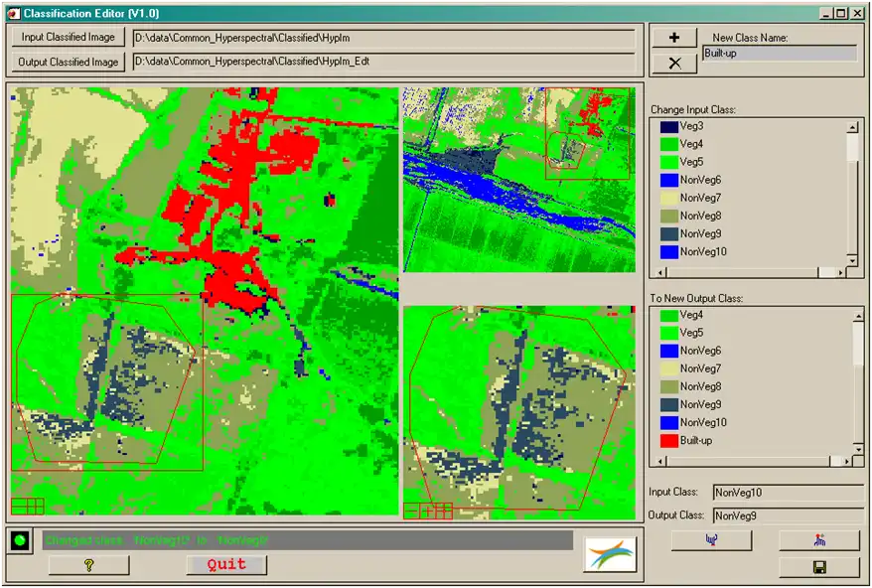The width and height of the screenshot is (872, 588).
Task: Click the green status indicator light
Action: point(21,540)
